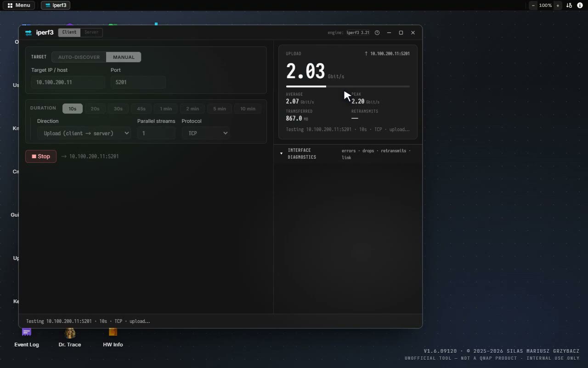This screenshot has height=368, width=588.
Task: Set duration to 5 min
Action: point(220,109)
